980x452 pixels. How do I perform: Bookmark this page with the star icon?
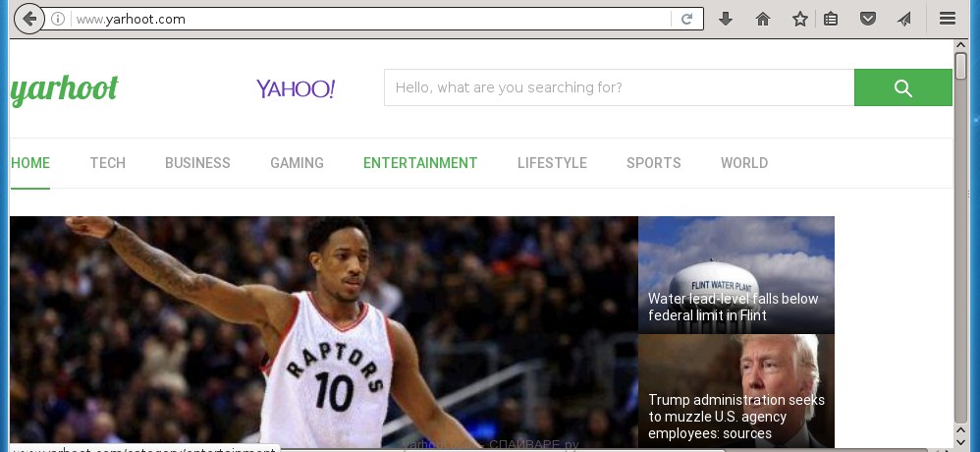(x=799, y=19)
